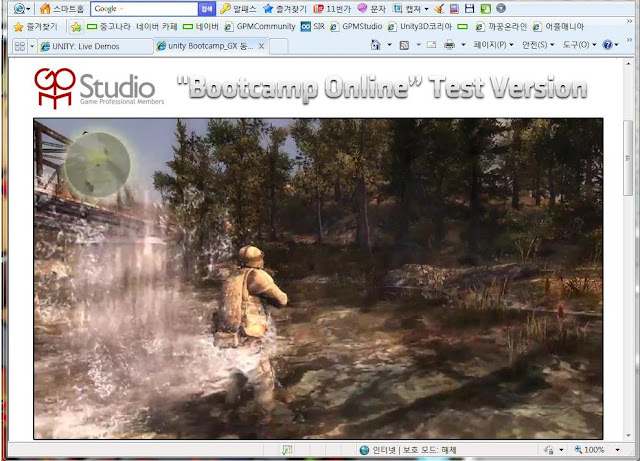
Task: Expand the feeds dropdown arrow
Action: point(418,45)
